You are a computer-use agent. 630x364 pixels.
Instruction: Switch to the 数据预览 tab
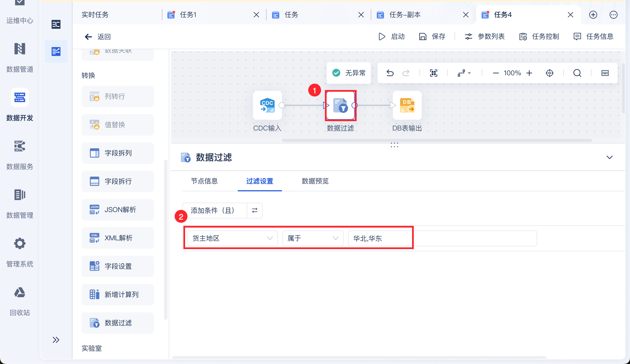tap(315, 181)
